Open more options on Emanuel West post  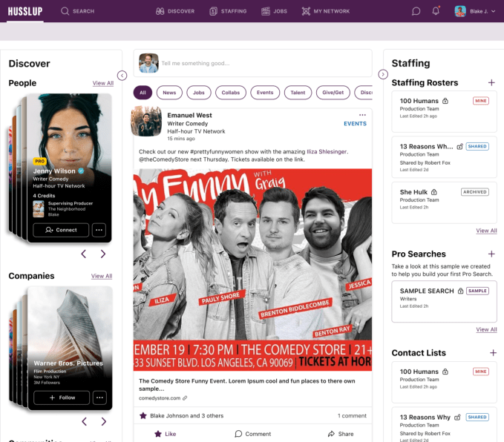click(x=362, y=115)
